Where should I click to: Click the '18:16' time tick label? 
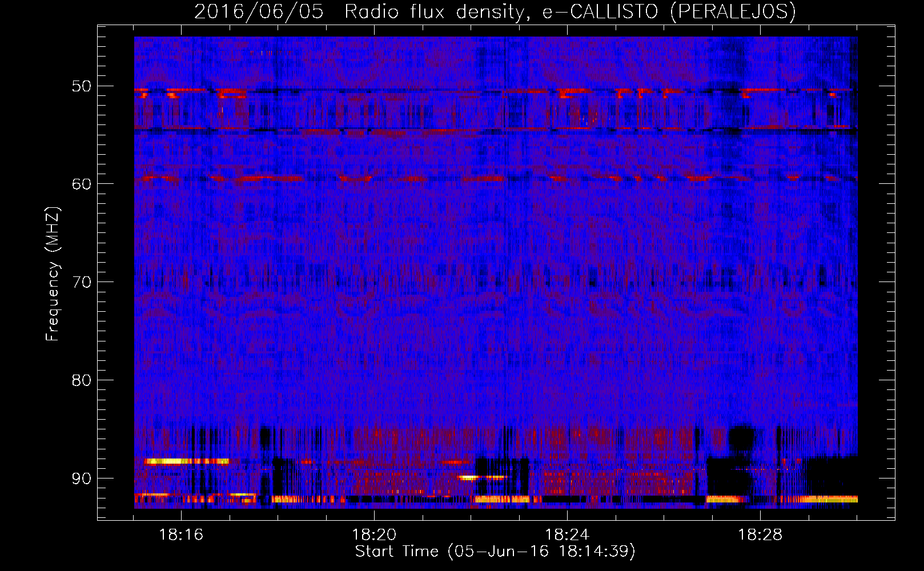181,535
